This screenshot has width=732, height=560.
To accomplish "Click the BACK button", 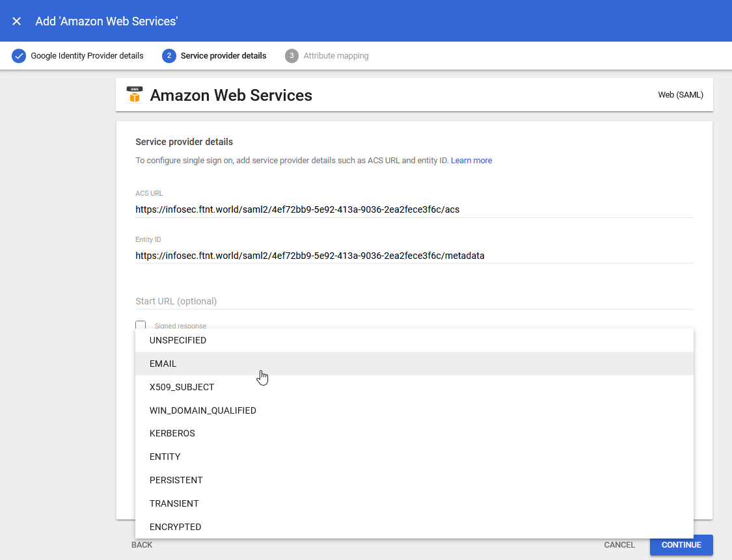I will (x=142, y=544).
